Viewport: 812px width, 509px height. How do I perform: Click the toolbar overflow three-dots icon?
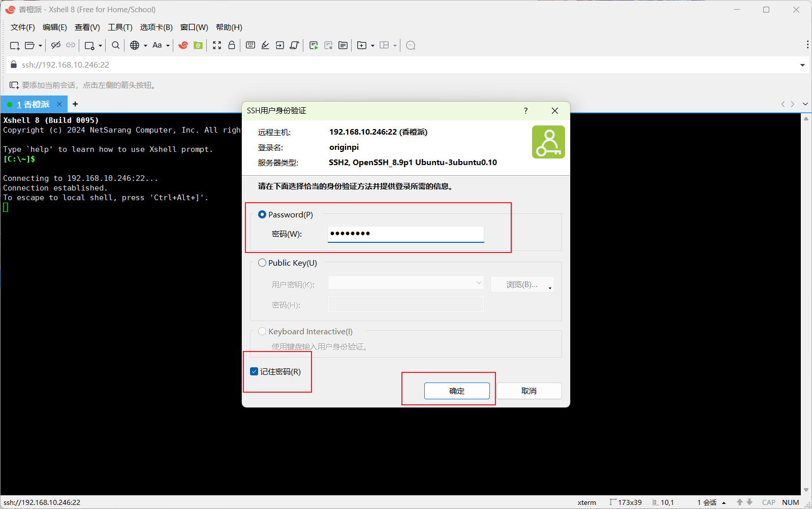point(807,45)
